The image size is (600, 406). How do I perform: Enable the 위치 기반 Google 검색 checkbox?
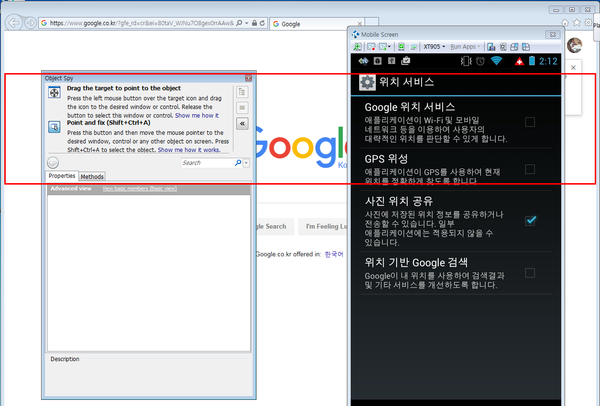(530, 273)
